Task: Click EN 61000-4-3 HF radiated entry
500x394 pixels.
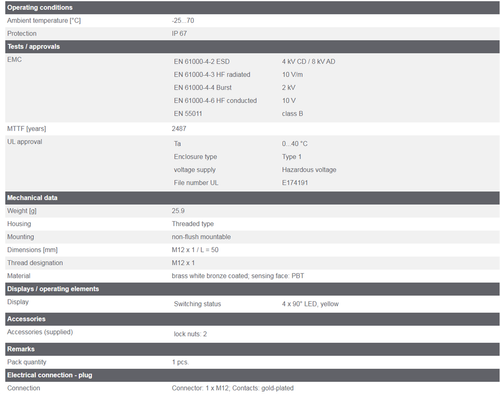Action: tap(212, 75)
